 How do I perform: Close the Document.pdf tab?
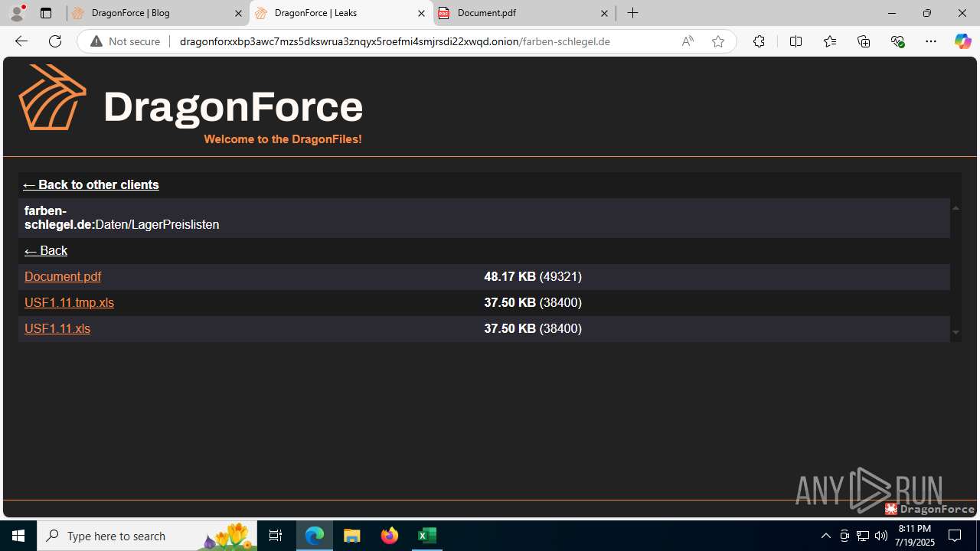coord(604,13)
